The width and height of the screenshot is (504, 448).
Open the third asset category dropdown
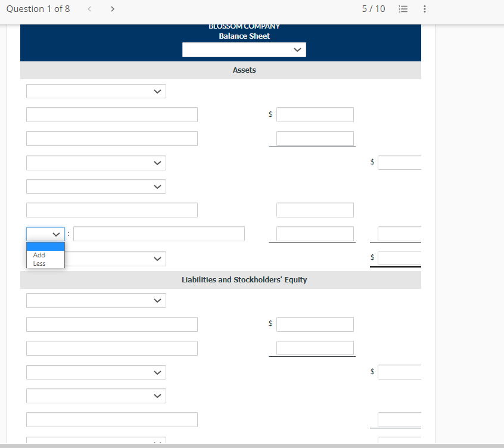tap(96, 186)
